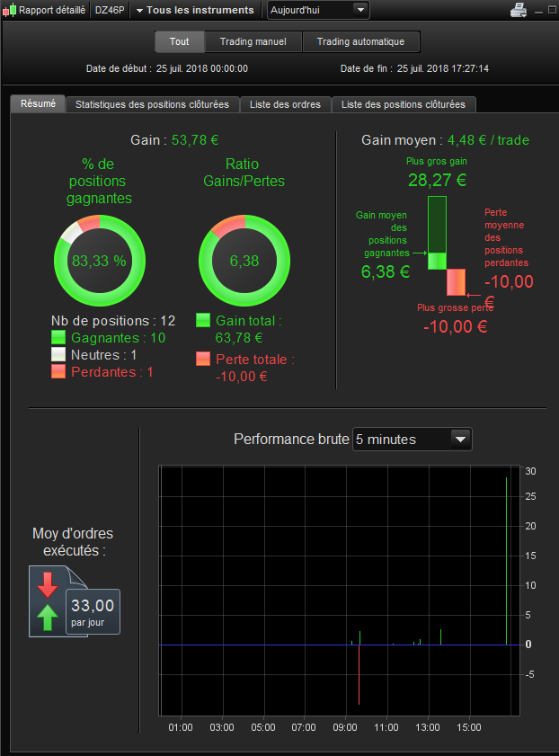This screenshot has height=756, width=559.
Task: Switch to Trading automatique filter
Action: coord(360,41)
